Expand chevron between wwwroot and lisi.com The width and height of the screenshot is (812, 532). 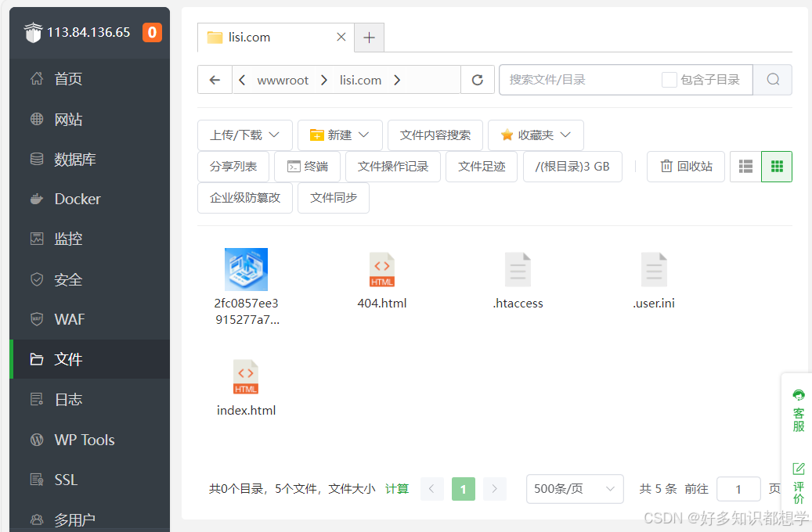click(x=324, y=80)
